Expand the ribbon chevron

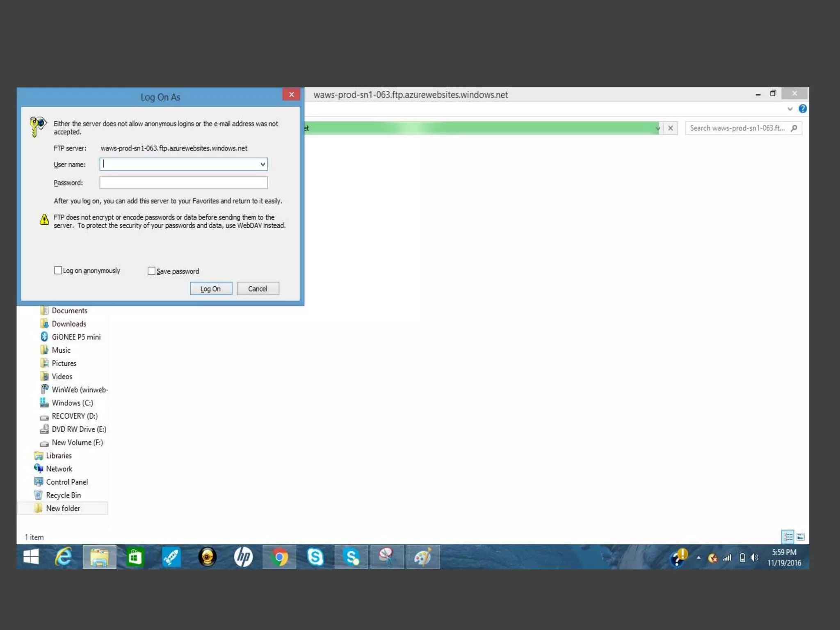pyautogui.click(x=790, y=109)
